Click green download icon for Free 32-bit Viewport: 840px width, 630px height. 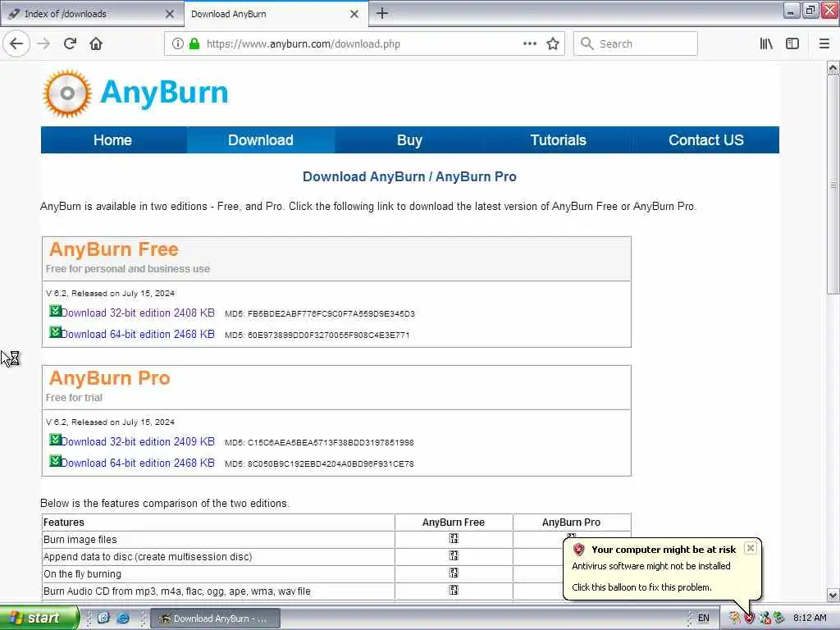(x=55, y=311)
